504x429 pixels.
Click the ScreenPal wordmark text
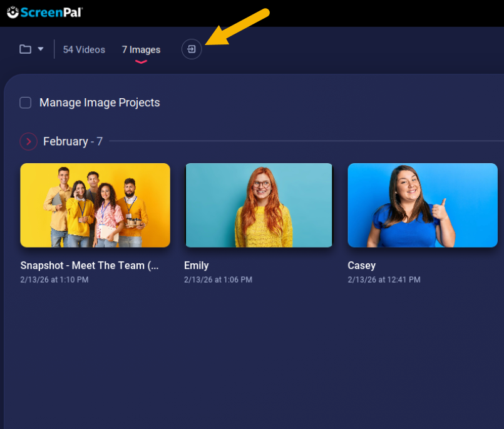[x=51, y=12]
